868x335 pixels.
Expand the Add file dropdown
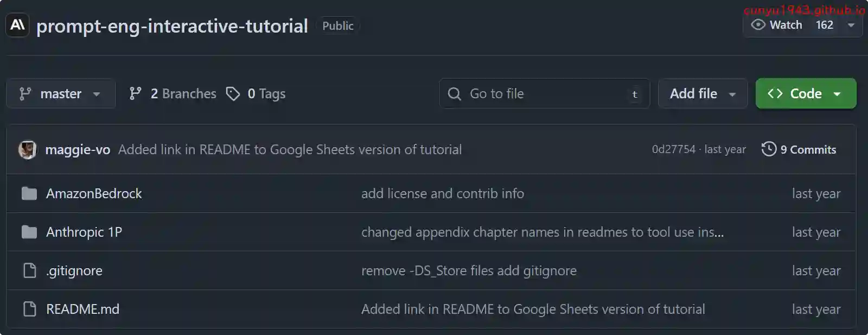click(x=703, y=94)
